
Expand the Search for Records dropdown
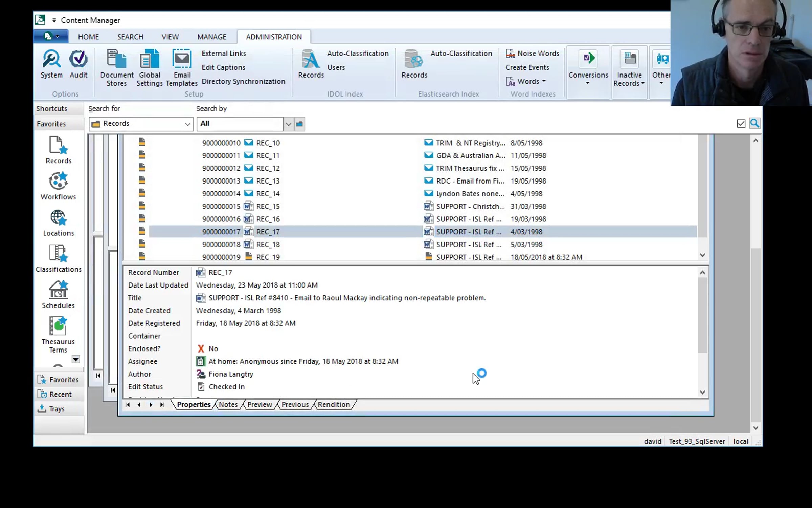tap(187, 124)
